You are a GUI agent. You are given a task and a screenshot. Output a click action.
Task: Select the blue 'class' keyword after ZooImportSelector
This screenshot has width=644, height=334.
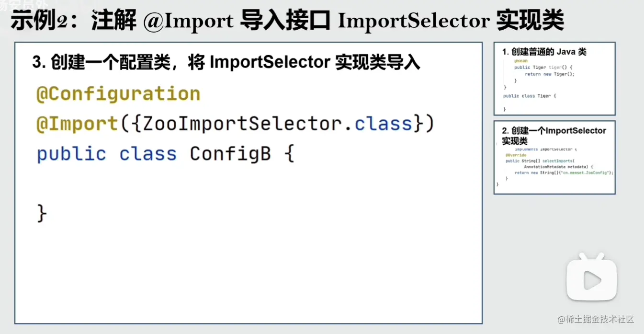[x=384, y=124]
